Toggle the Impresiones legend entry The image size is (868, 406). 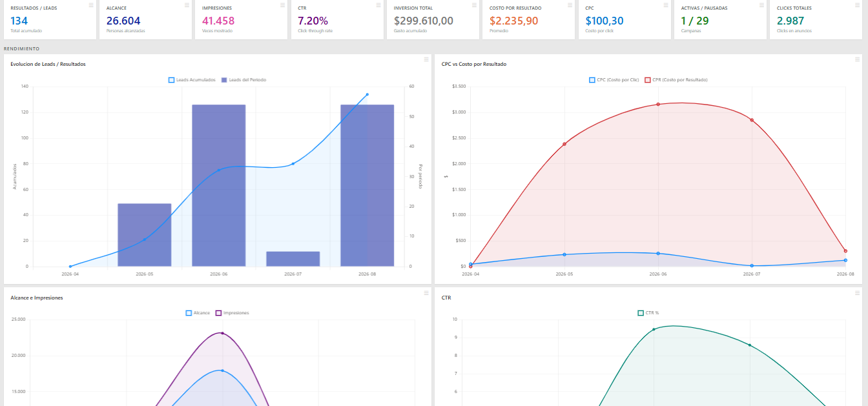[x=232, y=313]
